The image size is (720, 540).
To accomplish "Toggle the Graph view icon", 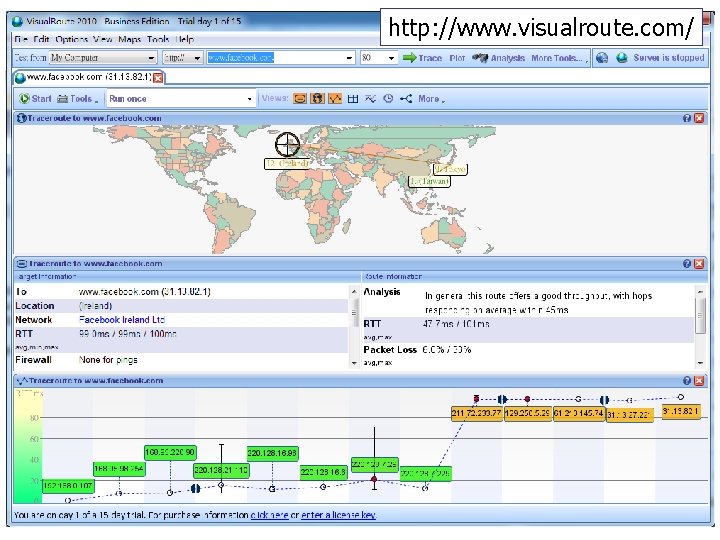I will click(335, 99).
